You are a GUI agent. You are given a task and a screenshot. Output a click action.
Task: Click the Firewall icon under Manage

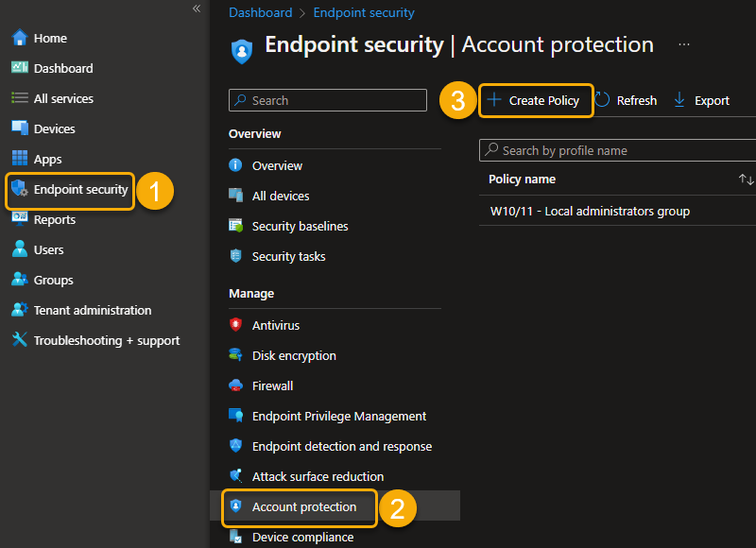(236, 385)
